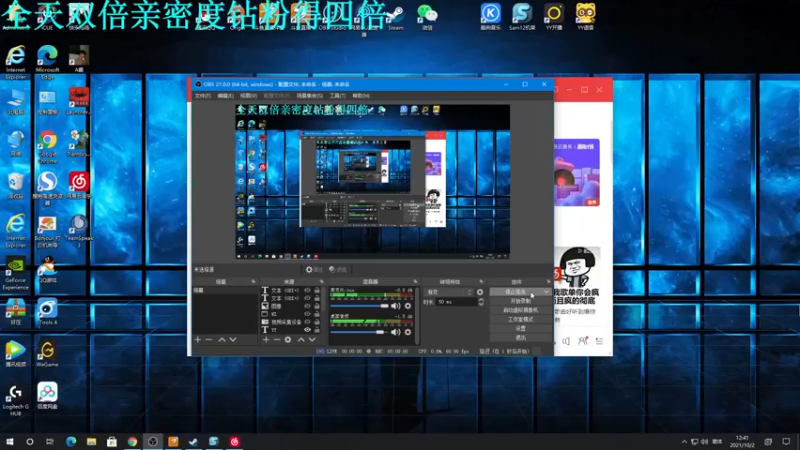The image size is (800, 450).
Task: Open transition properties gear icon
Action: [480, 292]
